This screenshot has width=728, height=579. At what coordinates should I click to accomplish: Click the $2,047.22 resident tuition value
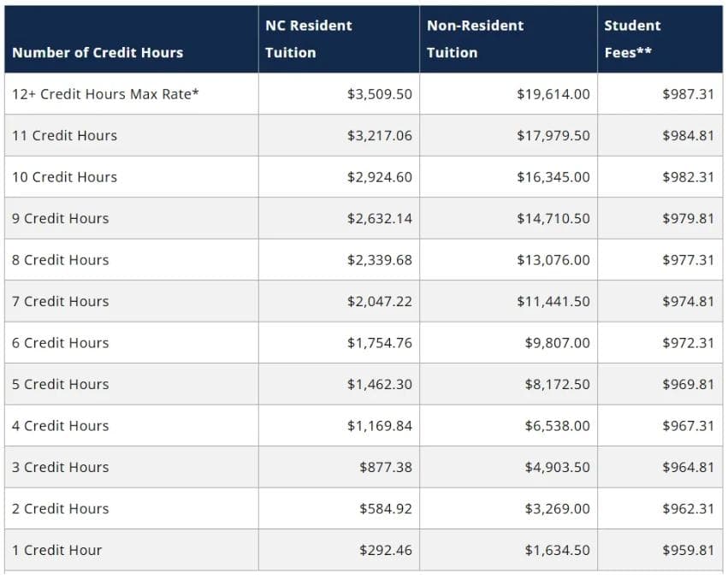pos(379,301)
